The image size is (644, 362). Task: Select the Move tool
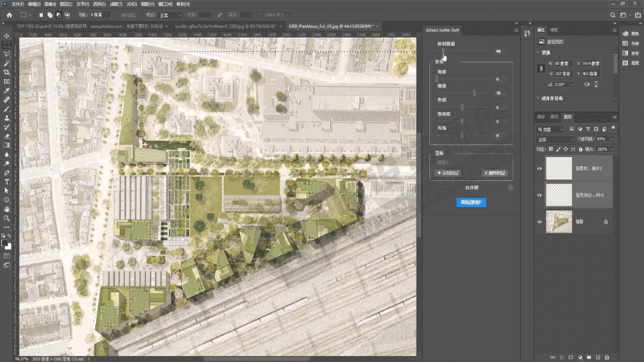coord(7,36)
